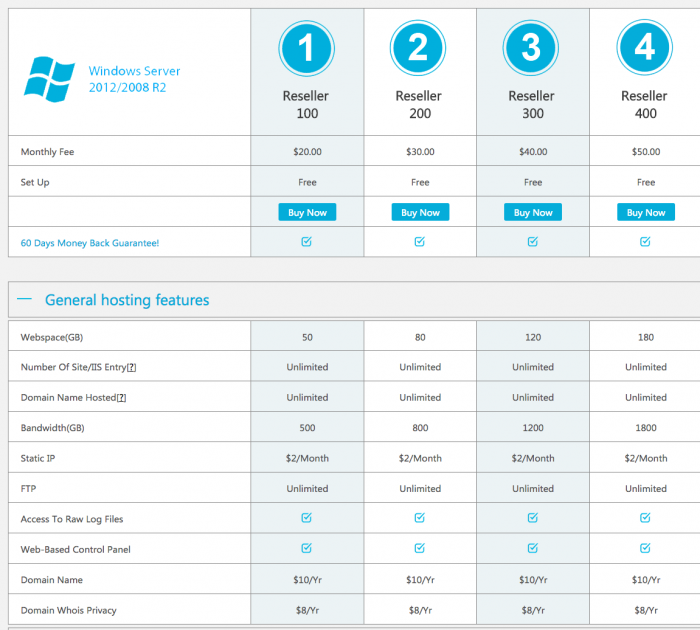
Task: Open the 60 Days Money Back Guarantee link
Action: click(90, 243)
